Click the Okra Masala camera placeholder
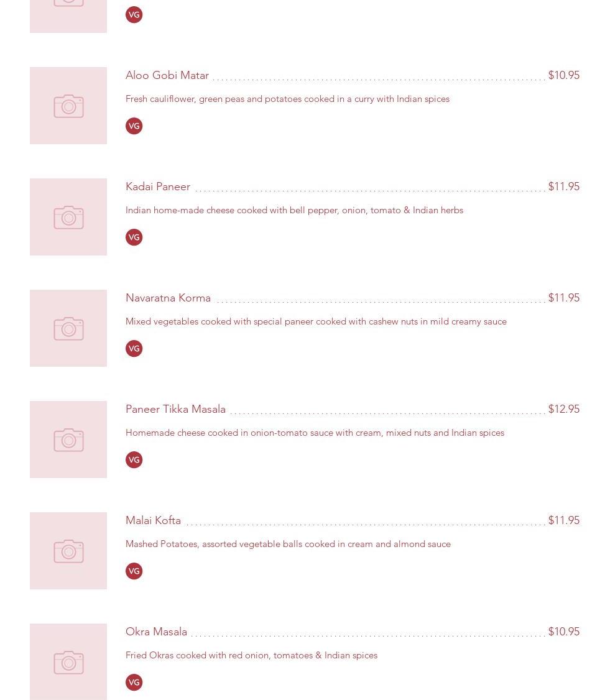The width and height of the screenshot is (600, 700). coord(68,661)
